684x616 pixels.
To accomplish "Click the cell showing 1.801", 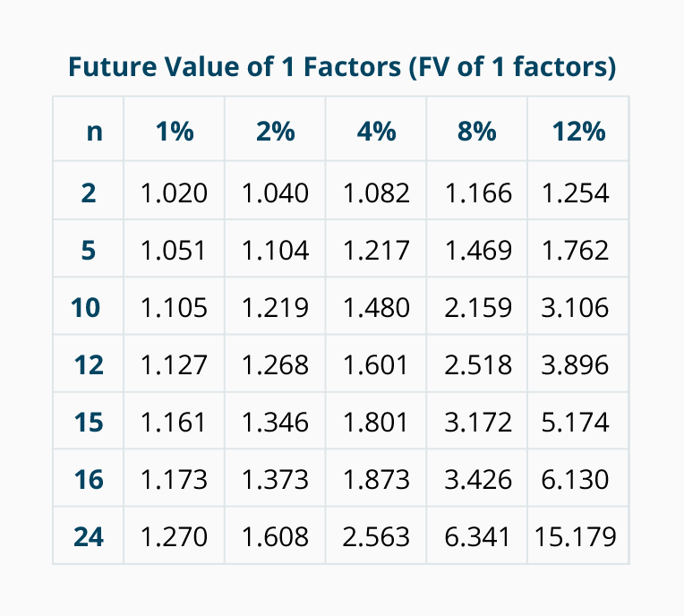I will [x=376, y=422].
